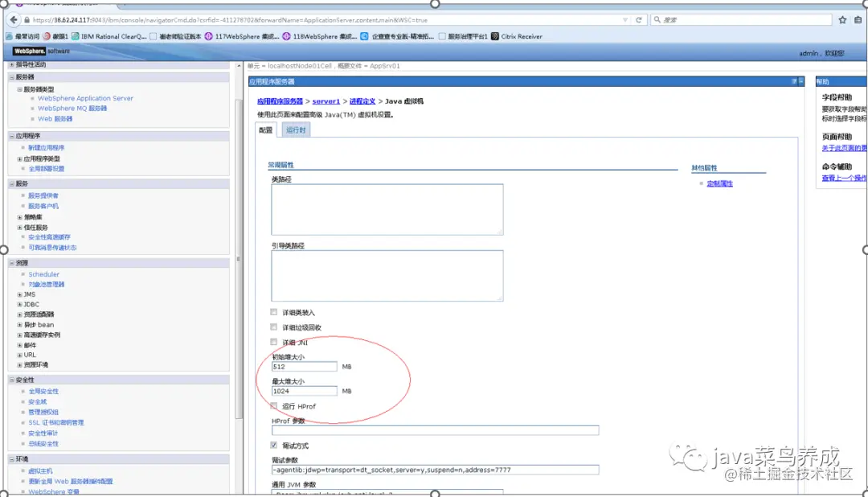The height and width of the screenshot is (497, 868).
Task: Expand the 异步 bean tree node
Action: (19, 325)
